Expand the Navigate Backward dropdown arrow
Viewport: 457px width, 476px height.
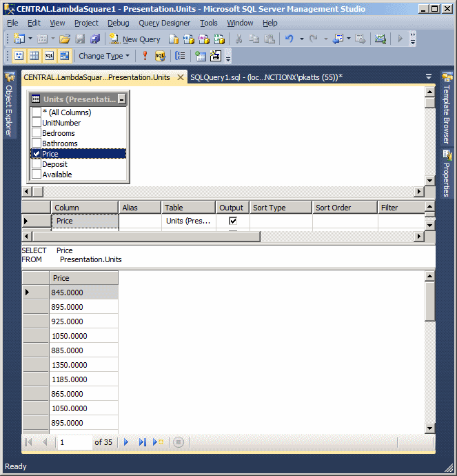tap(348, 39)
